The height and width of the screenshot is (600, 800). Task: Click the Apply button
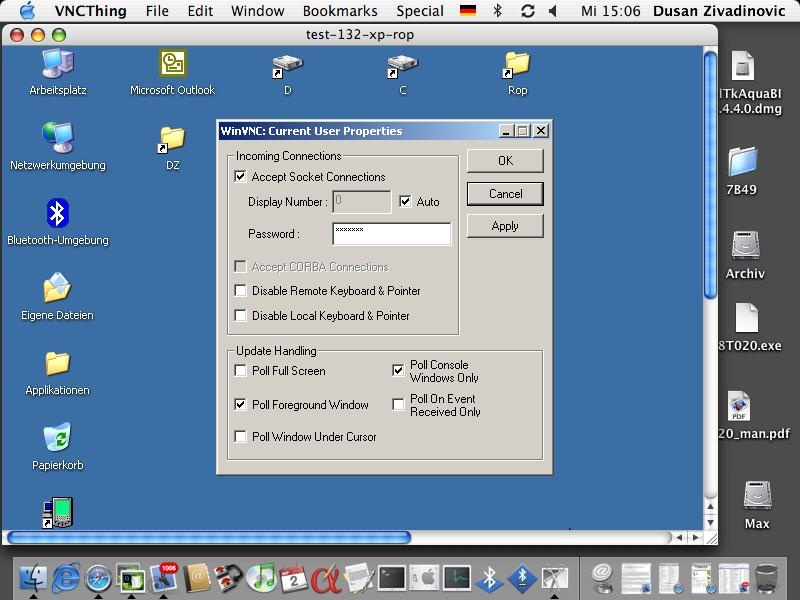(x=505, y=226)
